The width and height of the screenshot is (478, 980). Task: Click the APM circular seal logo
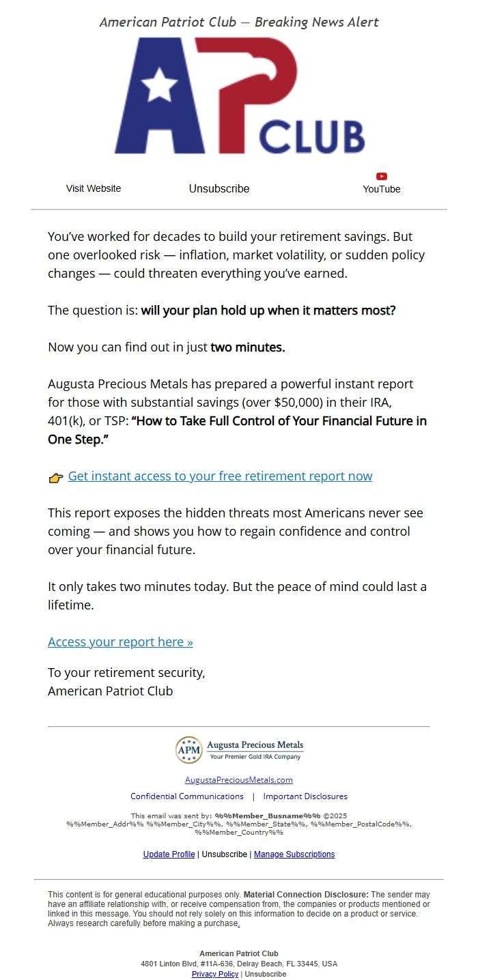pos(189,750)
